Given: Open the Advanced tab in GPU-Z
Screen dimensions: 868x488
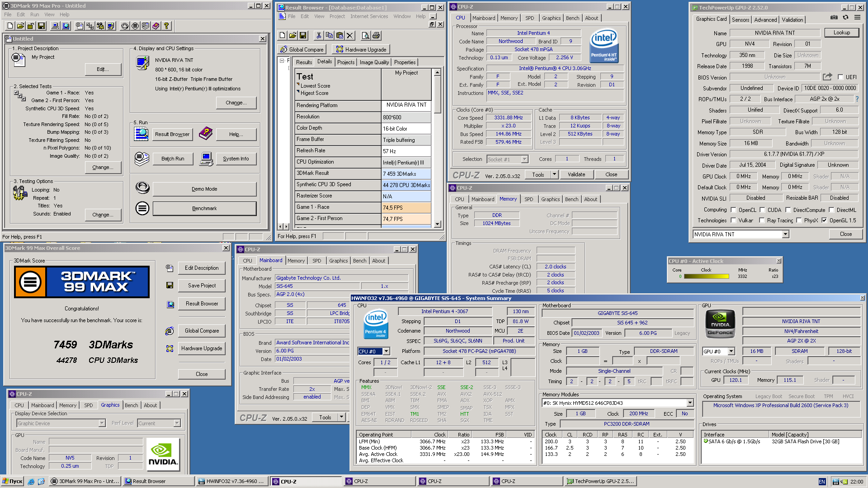Looking at the screenshot, I should [x=765, y=19].
